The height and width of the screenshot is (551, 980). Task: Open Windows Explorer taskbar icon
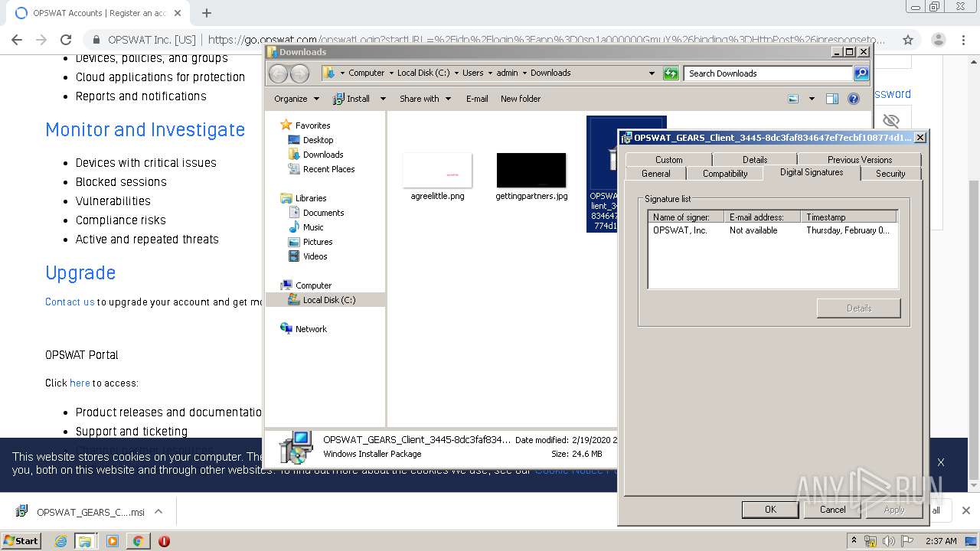[x=85, y=541]
